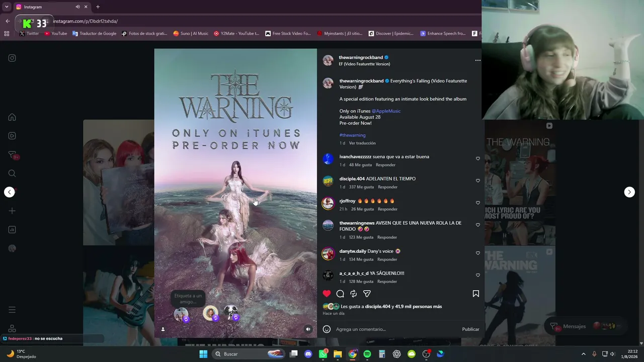Click the Publicar button
The image size is (644, 362).
tap(470, 329)
